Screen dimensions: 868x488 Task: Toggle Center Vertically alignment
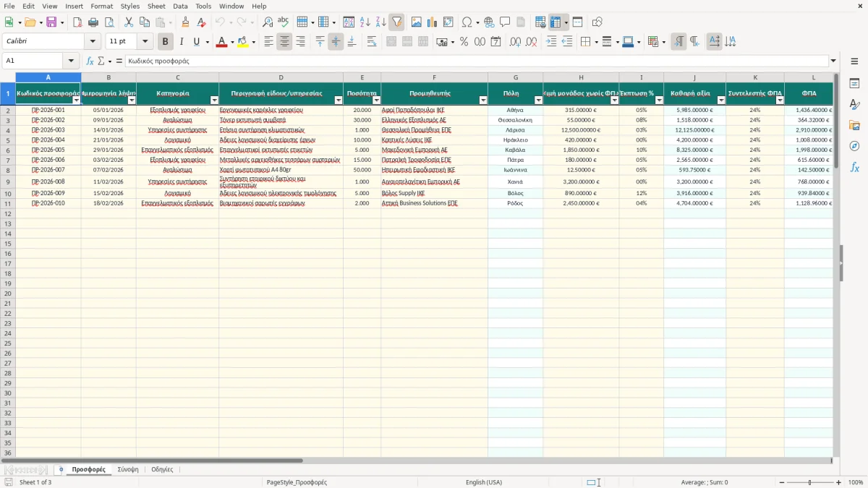[336, 42]
